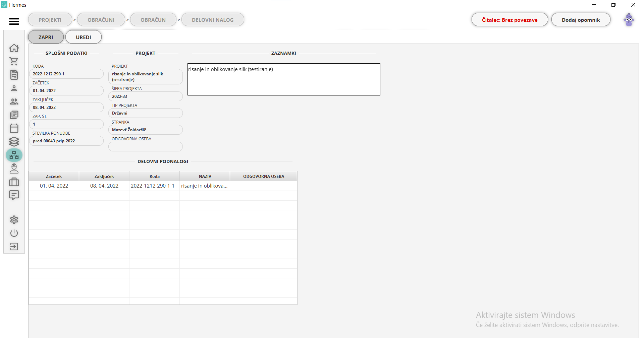Screen dimensions: 644x344
Task: Open the layers stack sidebar icon
Action: pos(14,142)
